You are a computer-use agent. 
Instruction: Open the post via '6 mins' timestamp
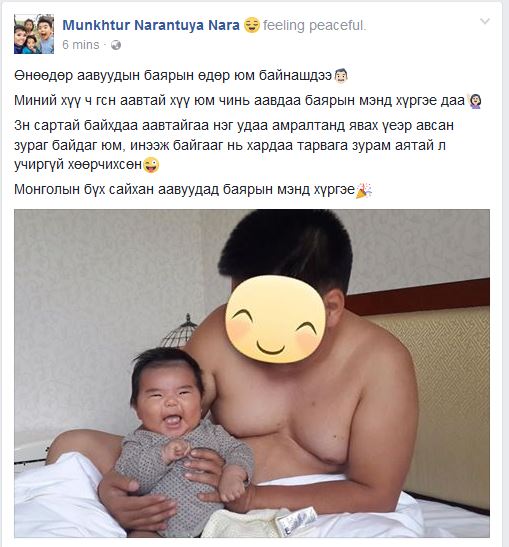pos(81,45)
